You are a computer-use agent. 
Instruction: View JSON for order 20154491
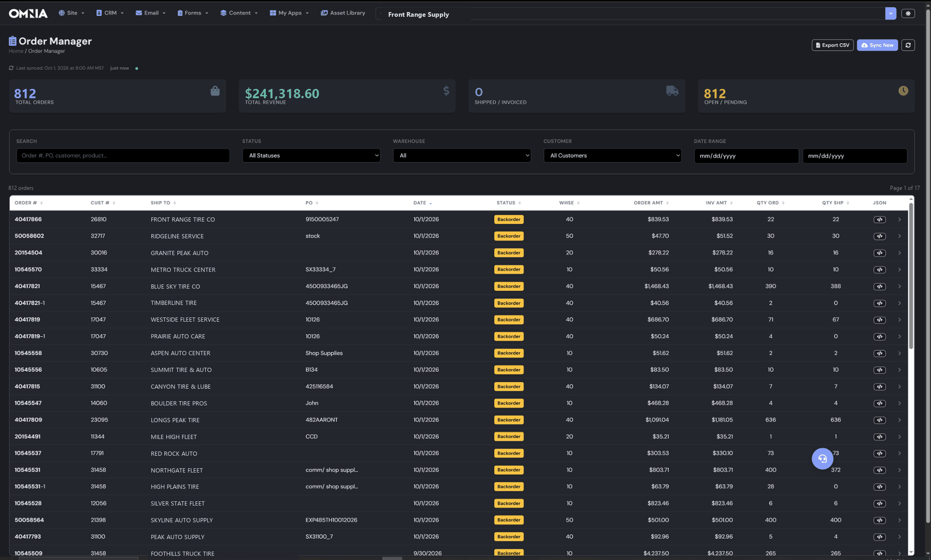coord(879,437)
